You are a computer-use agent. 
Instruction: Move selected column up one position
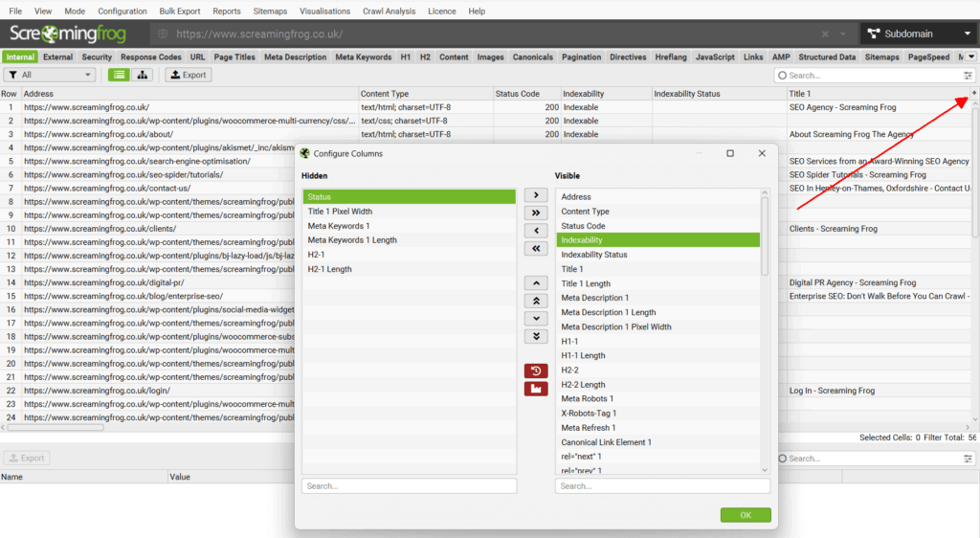click(x=536, y=283)
